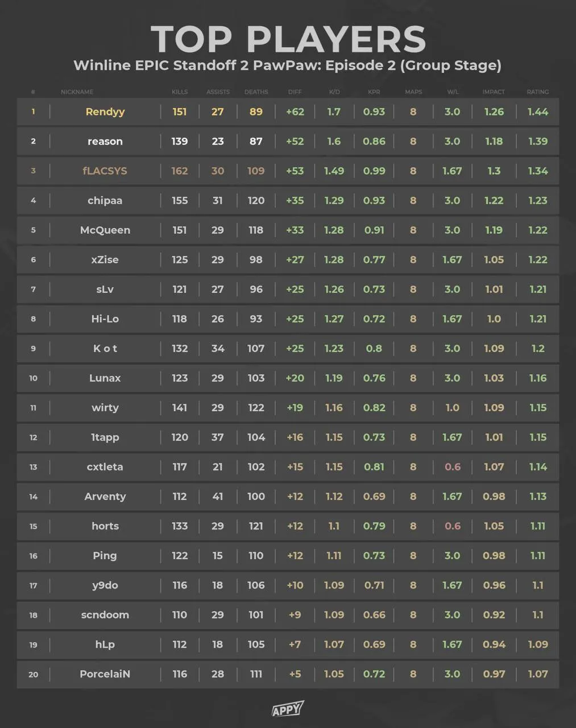
Task: Click cxtleta's W/L value 0.6
Action: click(453, 467)
